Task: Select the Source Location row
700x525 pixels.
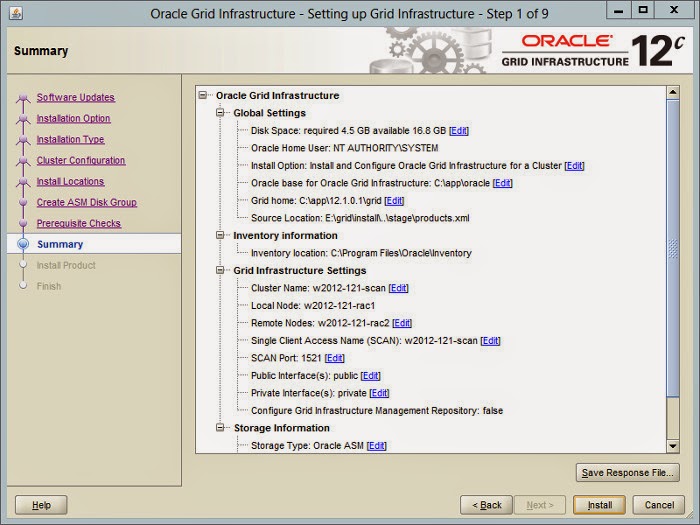Action: pyautogui.click(x=360, y=218)
